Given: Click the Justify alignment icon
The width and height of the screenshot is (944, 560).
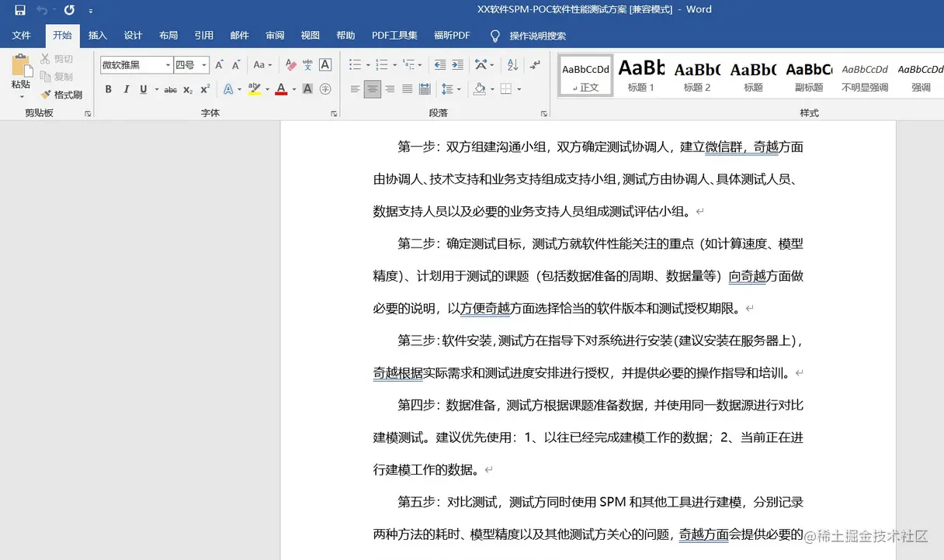Looking at the screenshot, I should 407,89.
